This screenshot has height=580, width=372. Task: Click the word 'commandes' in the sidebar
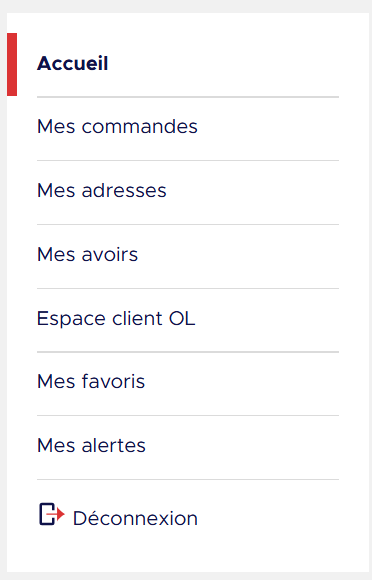139,127
